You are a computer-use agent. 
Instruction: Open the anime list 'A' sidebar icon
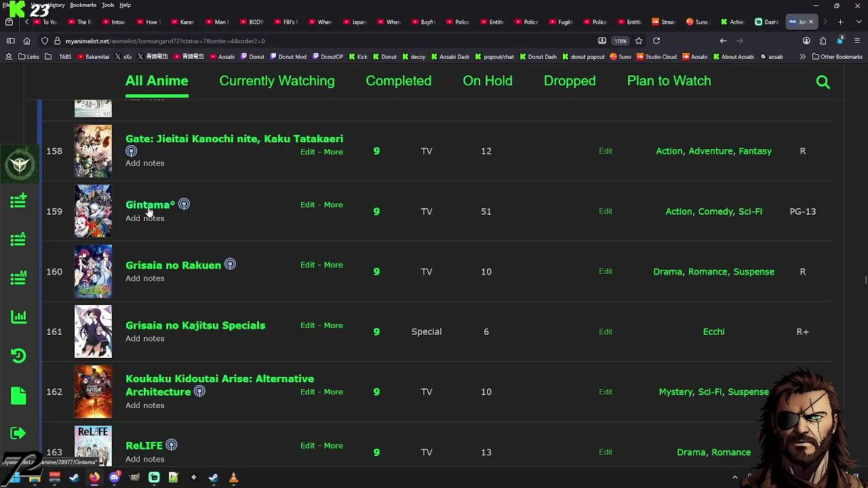tap(18, 239)
